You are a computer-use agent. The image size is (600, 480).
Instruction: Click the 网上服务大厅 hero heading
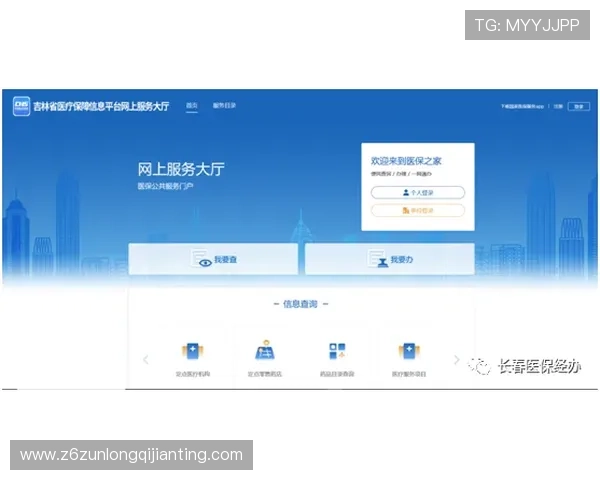coord(181,169)
